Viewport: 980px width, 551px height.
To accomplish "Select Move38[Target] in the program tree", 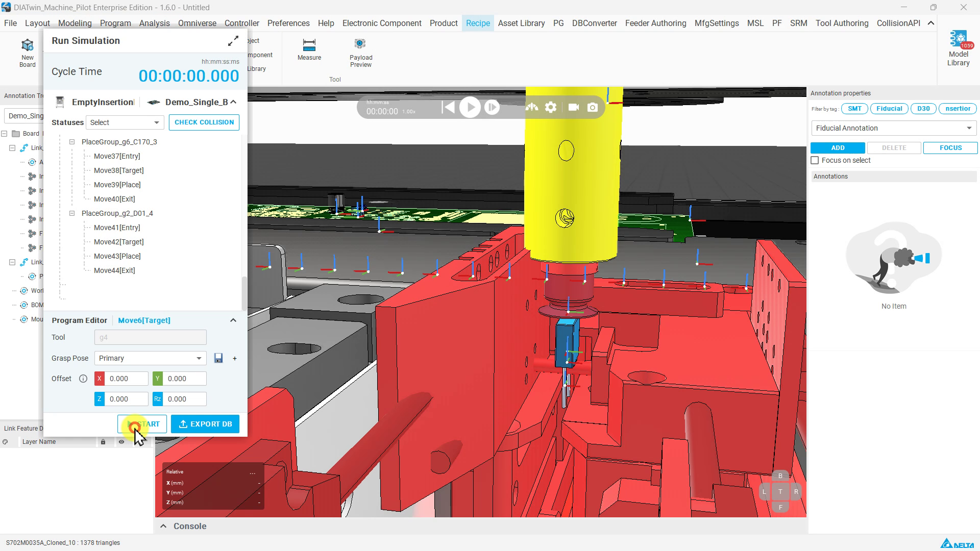I will 119,170.
